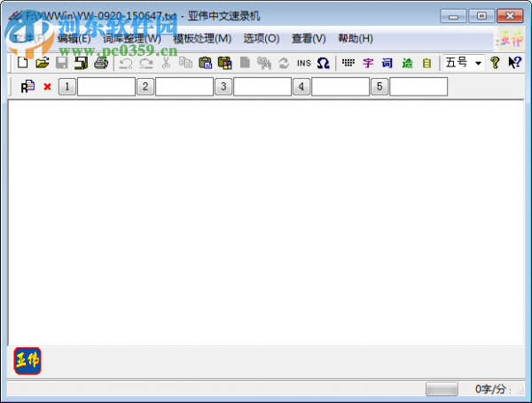The height and width of the screenshot is (403, 532).
Task: Focus the input field next to button 5
Action: [419, 87]
